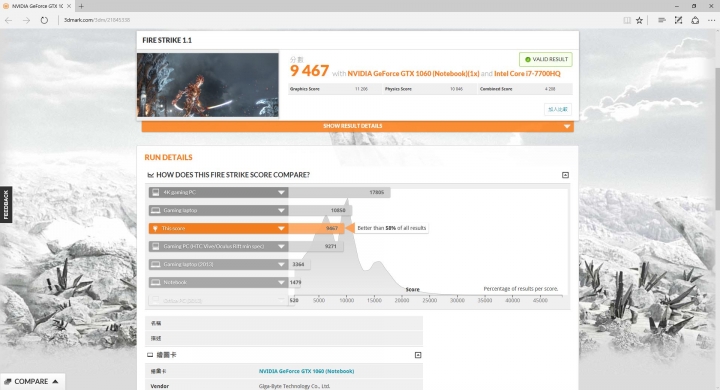Expand COMPARE with the up arrow
The height and width of the screenshot is (390, 720).
tap(55, 382)
